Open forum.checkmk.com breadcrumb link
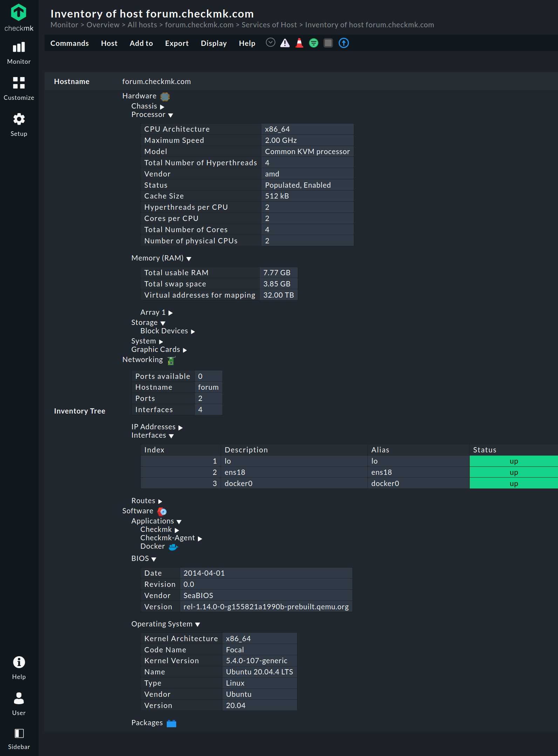558x756 pixels. click(199, 25)
